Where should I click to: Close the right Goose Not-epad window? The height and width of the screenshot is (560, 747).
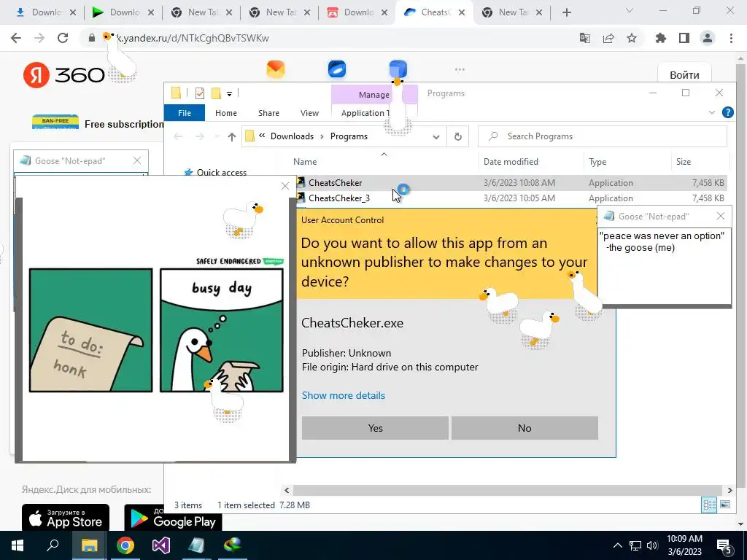point(720,217)
